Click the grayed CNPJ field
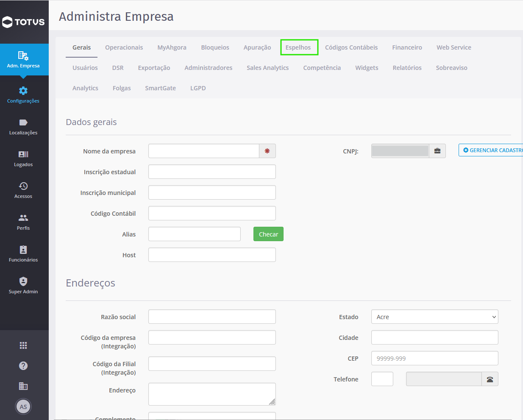523x420 pixels. point(400,151)
